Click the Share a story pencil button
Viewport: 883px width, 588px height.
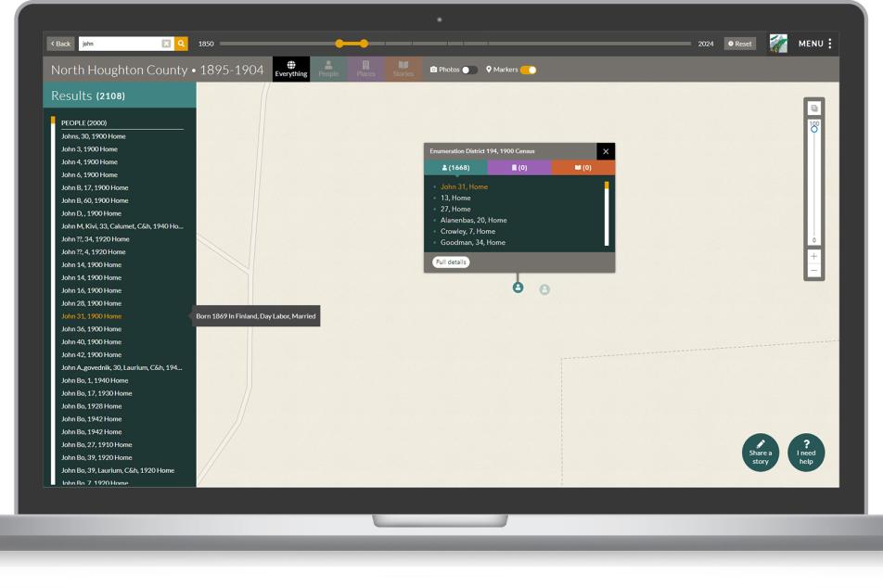pyautogui.click(x=761, y=453)
